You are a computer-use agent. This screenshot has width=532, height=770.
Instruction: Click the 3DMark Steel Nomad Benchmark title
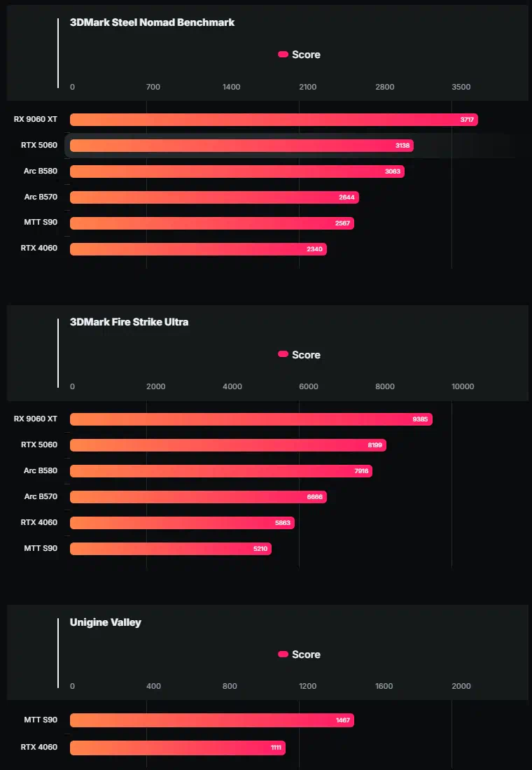coord(153,22)
